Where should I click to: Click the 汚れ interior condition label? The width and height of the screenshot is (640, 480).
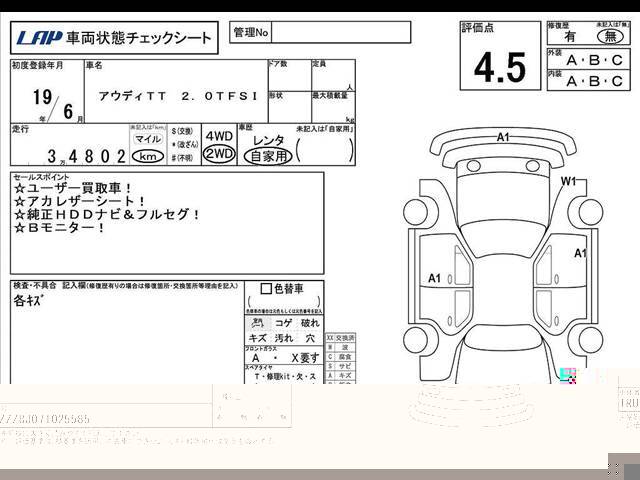pyautogui.click(x=283, y=338)
